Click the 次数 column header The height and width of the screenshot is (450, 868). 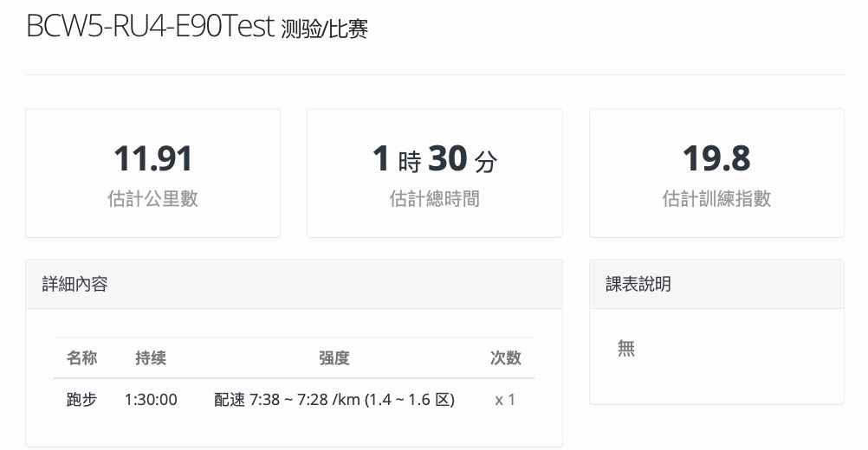(x=505, y=357)
